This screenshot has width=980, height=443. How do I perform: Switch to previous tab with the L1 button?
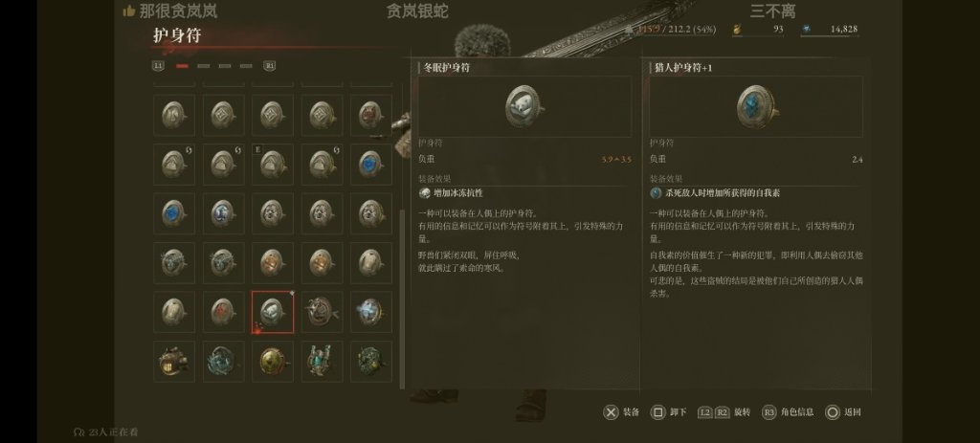[158, 66]
